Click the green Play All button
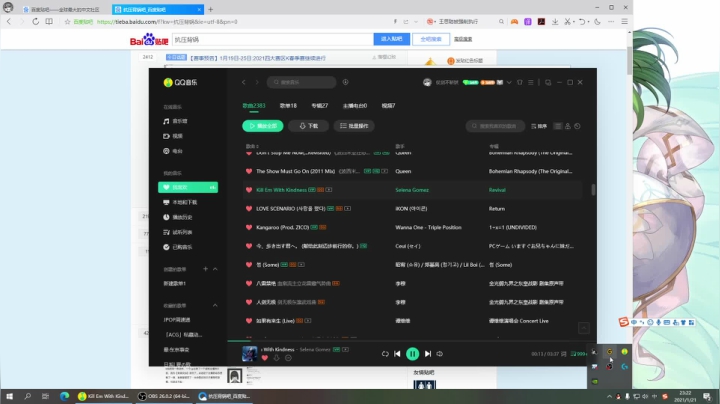This screenshot has height=404, width=720. click(263, 126)
